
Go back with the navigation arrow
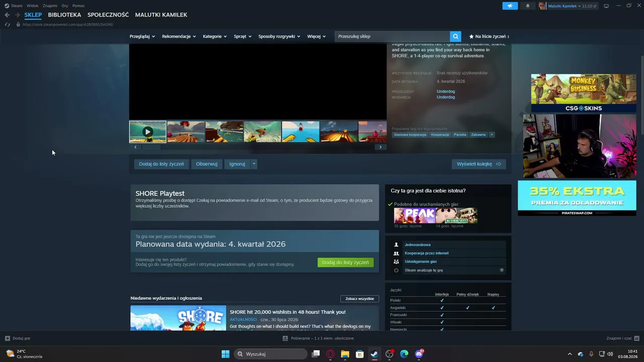tap(7, 15)
